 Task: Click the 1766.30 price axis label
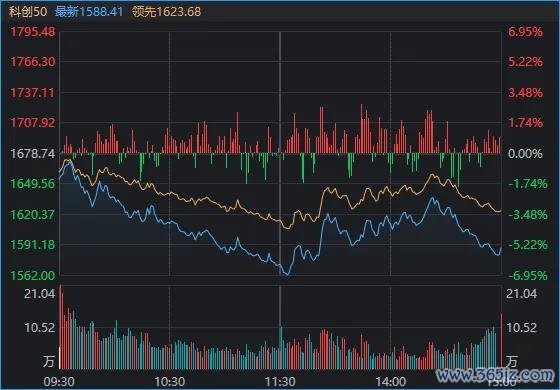[x=33, y=62]
